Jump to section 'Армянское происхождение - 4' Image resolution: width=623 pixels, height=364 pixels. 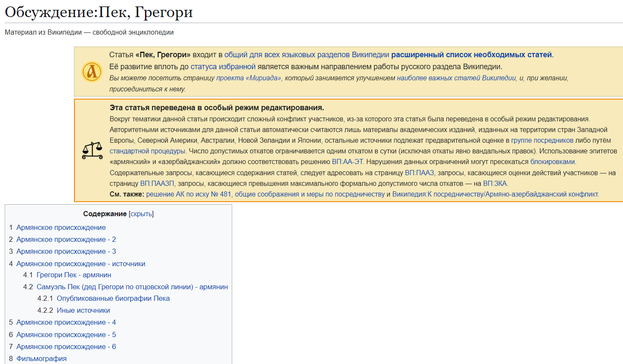(x=66, y=323)
